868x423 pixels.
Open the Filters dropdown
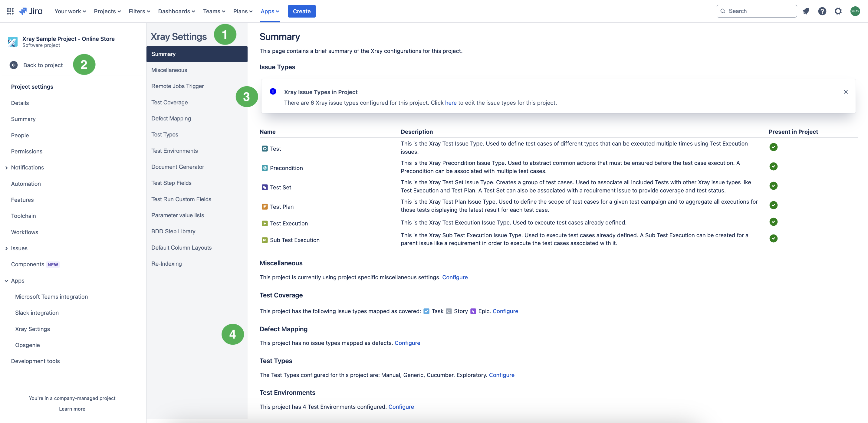tap(139, 11)
